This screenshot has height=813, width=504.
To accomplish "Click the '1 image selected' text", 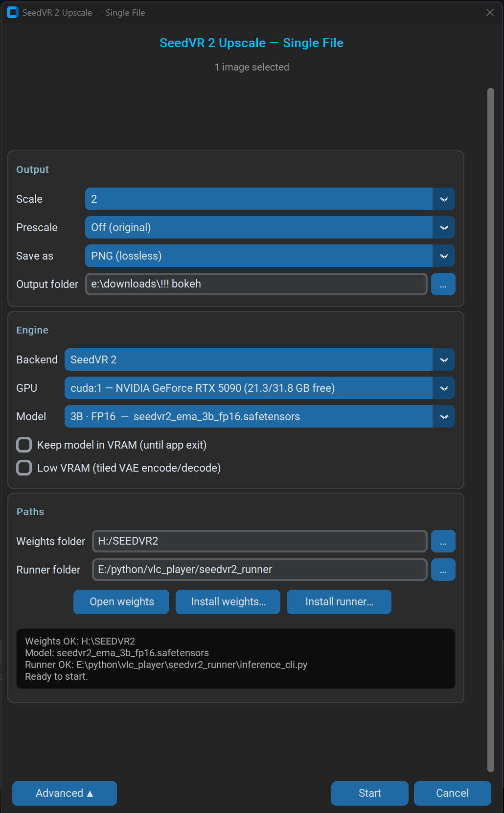I will (x=252, y=67).
